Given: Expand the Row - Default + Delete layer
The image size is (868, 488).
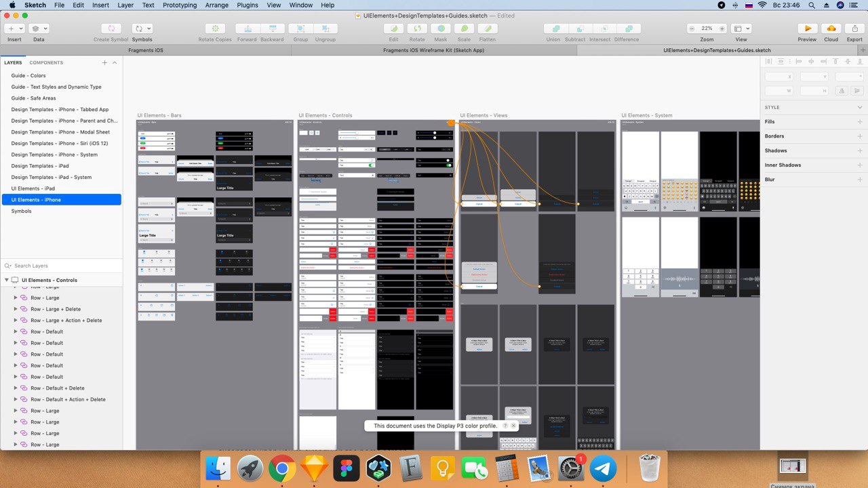Looking at the screenshot, I should (16, 388).
